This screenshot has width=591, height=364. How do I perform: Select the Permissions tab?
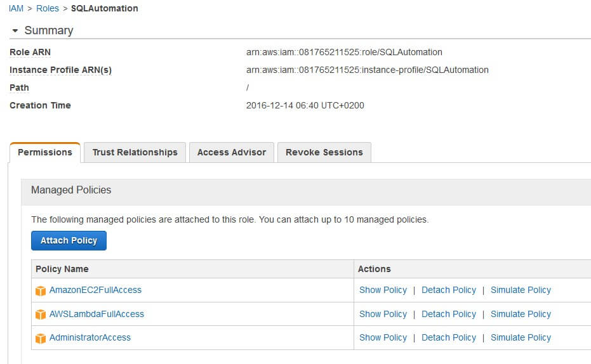(x=45, y=152)
